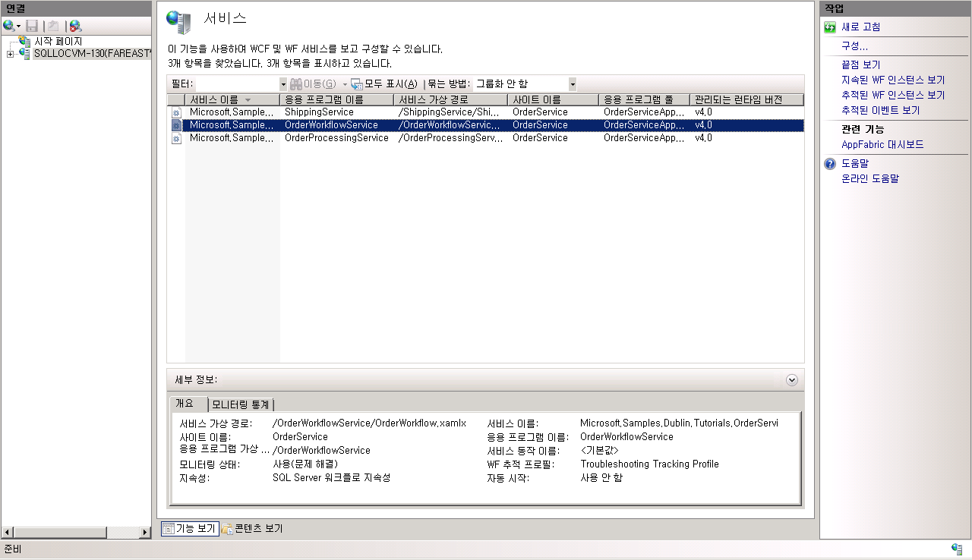The image size is (972, 560).
Task: Click left arrow of connections horizontal scrollbar
Action: (x=8, y=533)
